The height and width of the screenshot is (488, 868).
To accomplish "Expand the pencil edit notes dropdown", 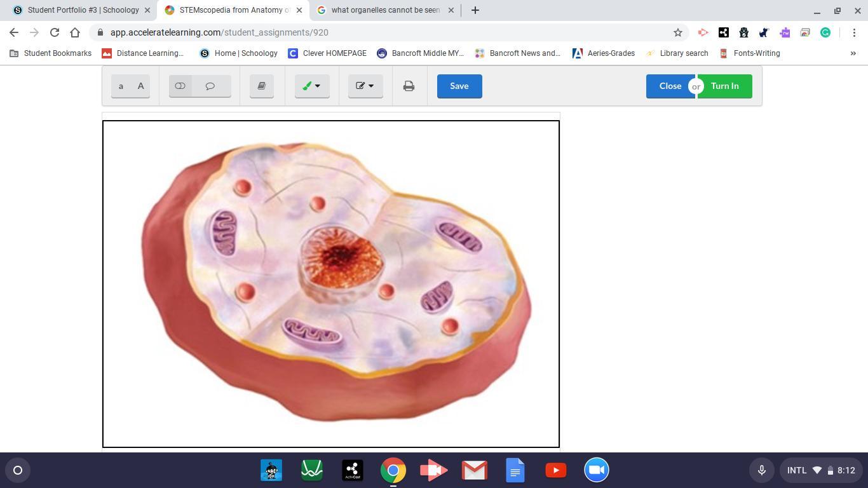I will point(365,86).
